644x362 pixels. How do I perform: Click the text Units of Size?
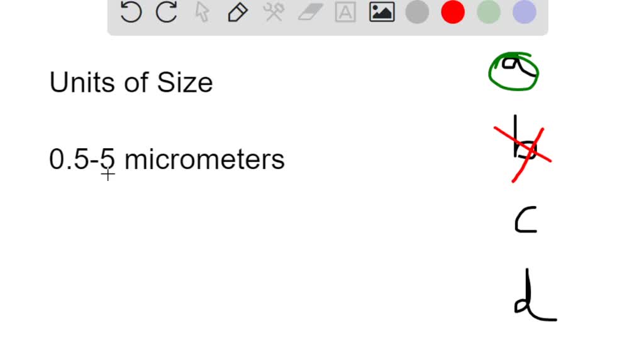[x=131, y=82]
